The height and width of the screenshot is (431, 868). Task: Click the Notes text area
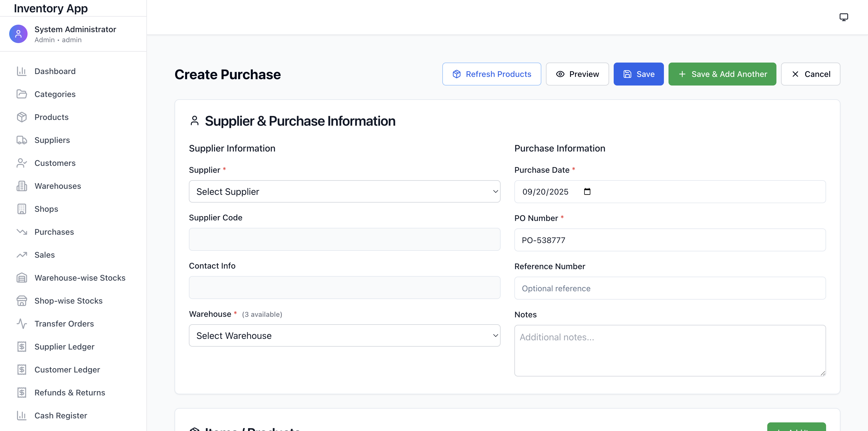tap(670, 350)
